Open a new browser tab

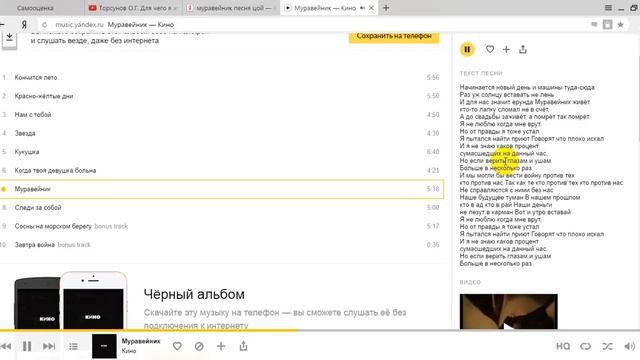(x=386, y=8)
